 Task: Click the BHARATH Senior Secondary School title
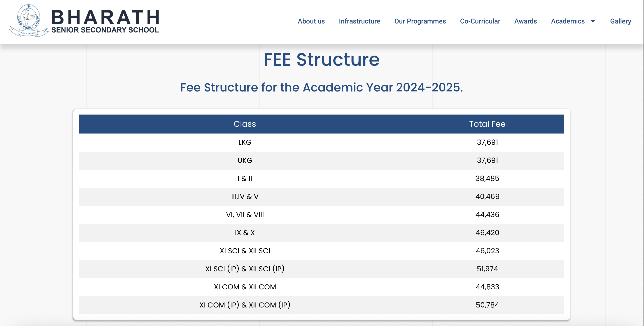[x=105, y=21]
